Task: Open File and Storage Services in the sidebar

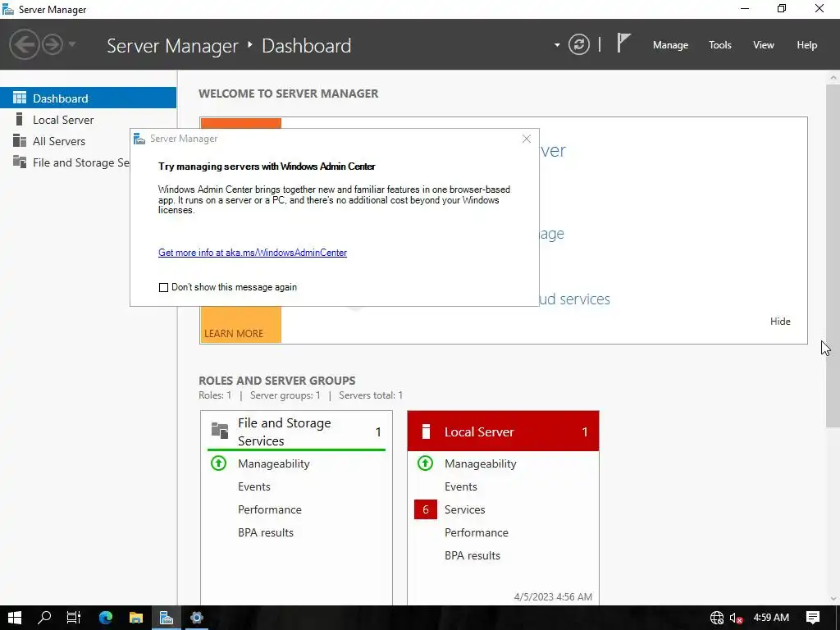Action: click(x=65, y=162)
